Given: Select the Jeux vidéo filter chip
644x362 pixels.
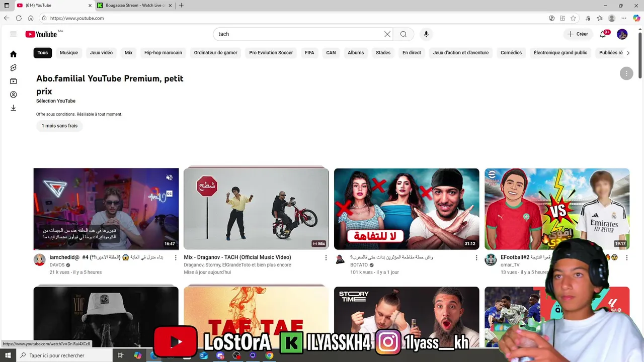Looking at the screenshot, I should pyautogui.click(x=101, y=53).
